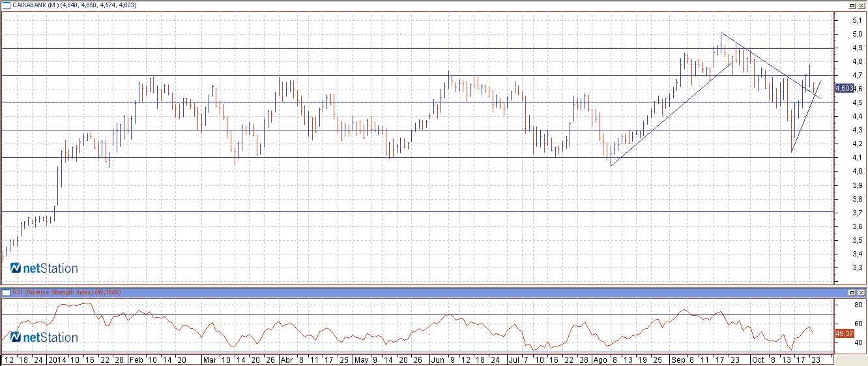Open the RSI panel window icon
Viewport: 868px width, 366px height.
6,292
